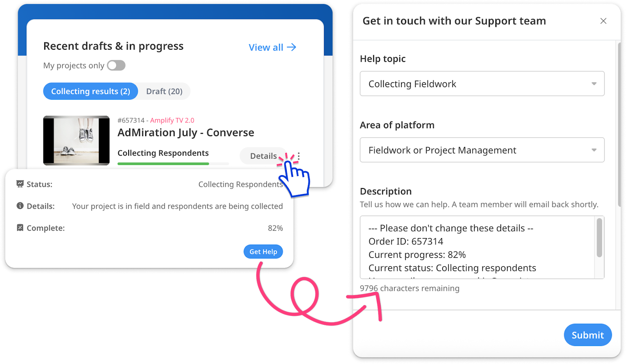The width and height of the screenshot is (626, 364).
Task: Open the three-dot menu beside Details
Action: [x=299, y=156]
